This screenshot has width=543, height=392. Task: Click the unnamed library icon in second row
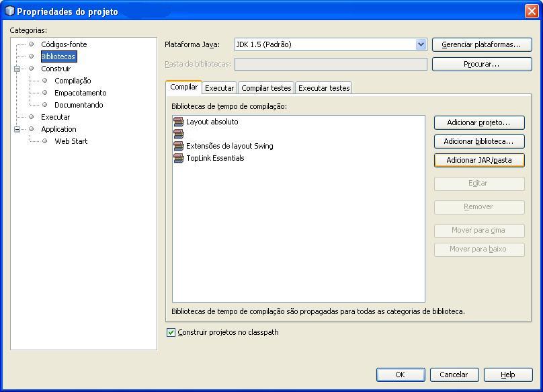point(179,134)
